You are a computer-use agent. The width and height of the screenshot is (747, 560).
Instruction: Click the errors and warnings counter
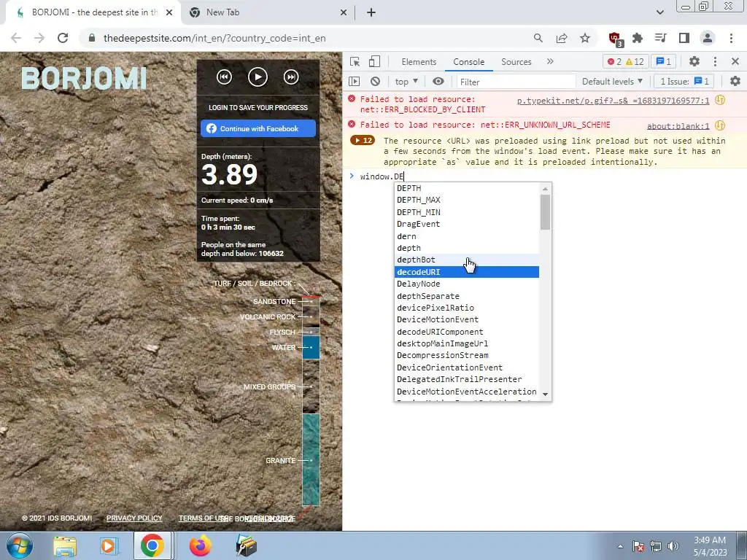click(626, 62)
